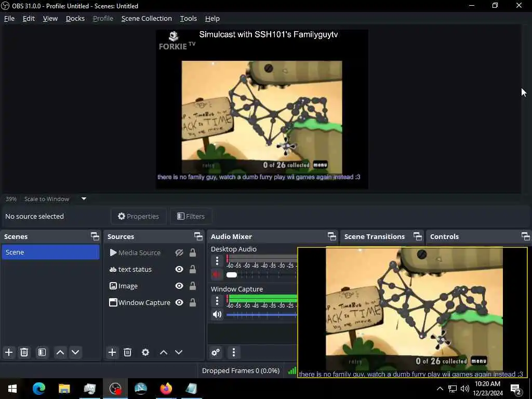This screenshot has width=532, height=399.
Task: Click the Properties button
Action: coord(138,217)
